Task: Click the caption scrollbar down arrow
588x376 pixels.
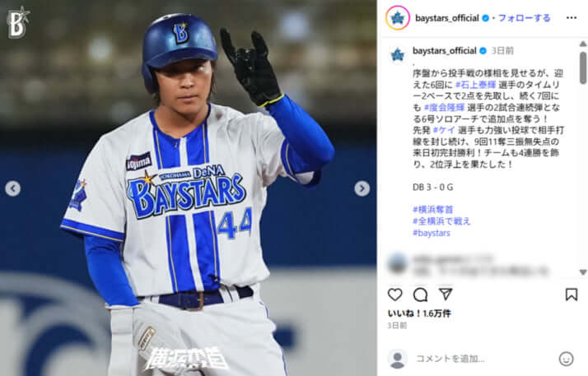Action: (583, 272)
